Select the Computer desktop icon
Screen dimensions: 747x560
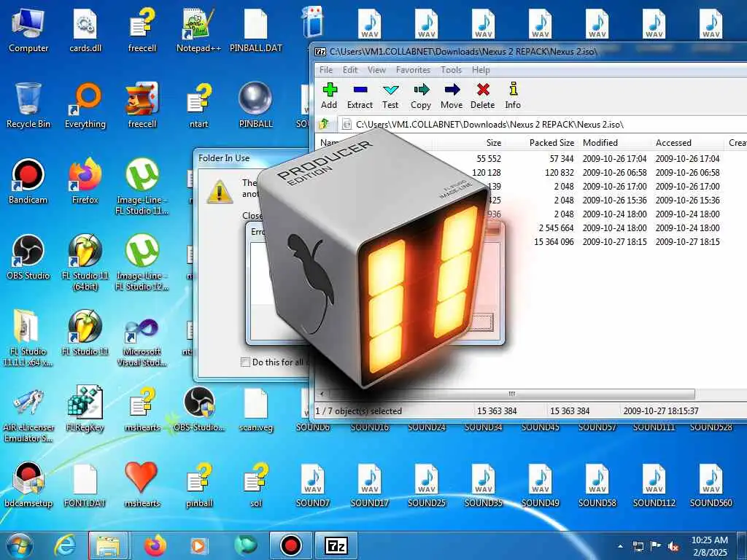tap(28, 31)
